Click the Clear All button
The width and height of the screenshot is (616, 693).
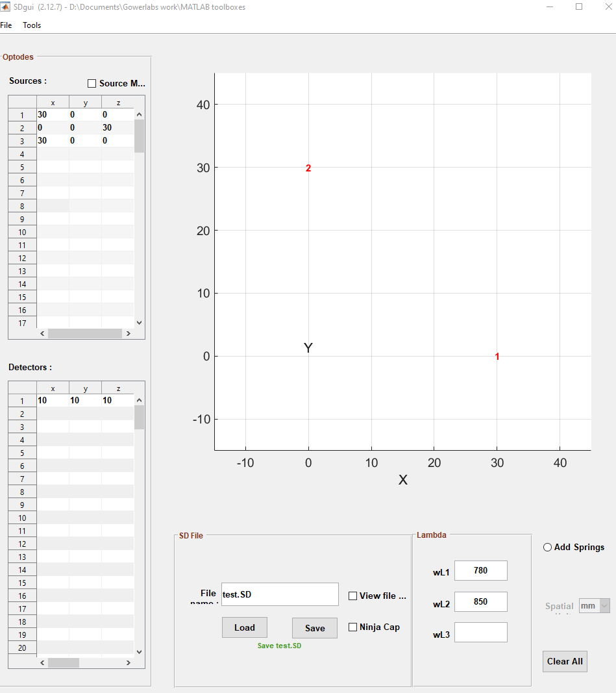(x=565, y=662)
